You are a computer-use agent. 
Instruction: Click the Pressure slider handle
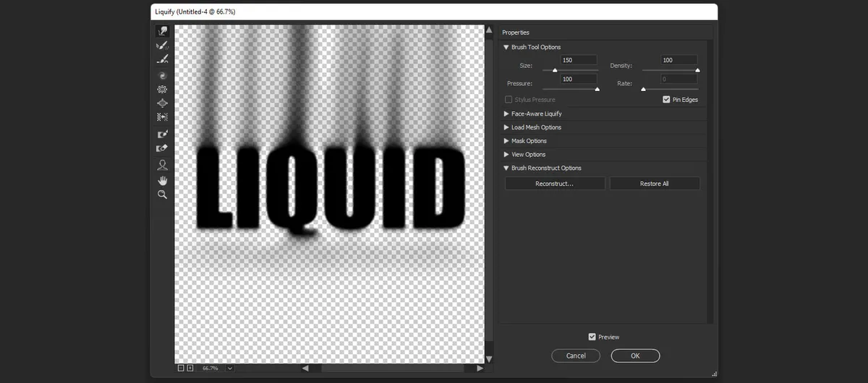tap(597, 89)
